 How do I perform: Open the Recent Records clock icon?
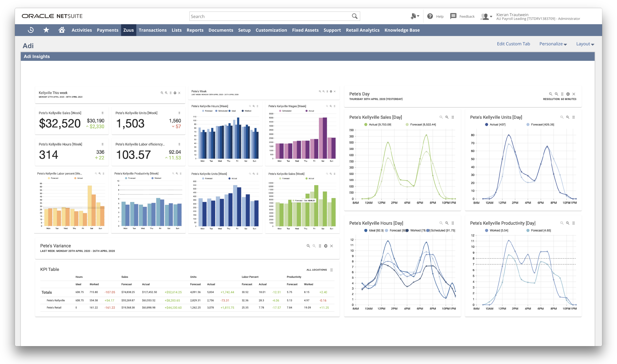[x=31, y=30]
